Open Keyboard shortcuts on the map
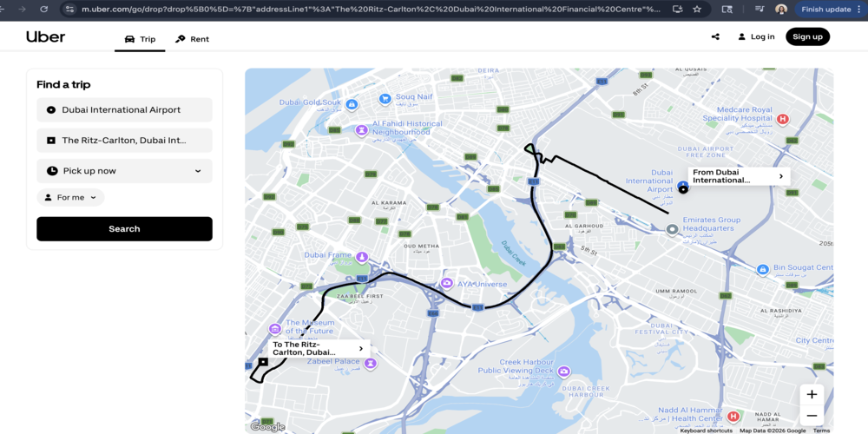Screen dimensions: 868x434 [706, 431]
